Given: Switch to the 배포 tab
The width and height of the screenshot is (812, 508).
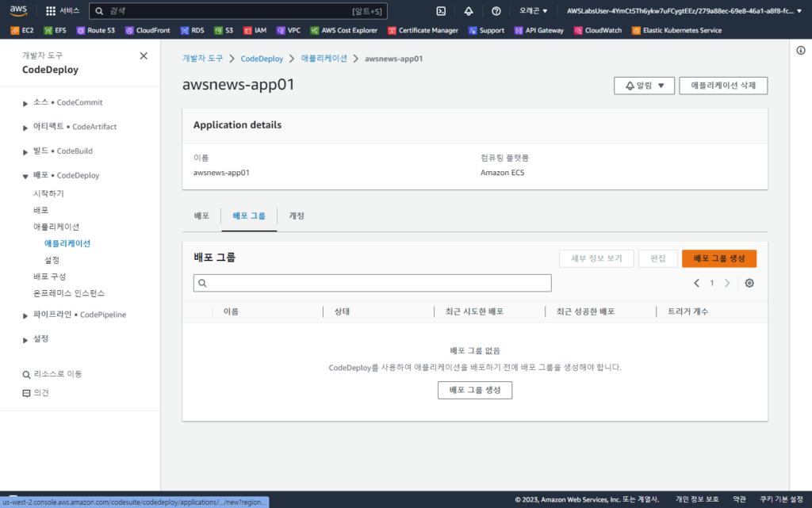Looking at the screenshot, I should point(201,216).
